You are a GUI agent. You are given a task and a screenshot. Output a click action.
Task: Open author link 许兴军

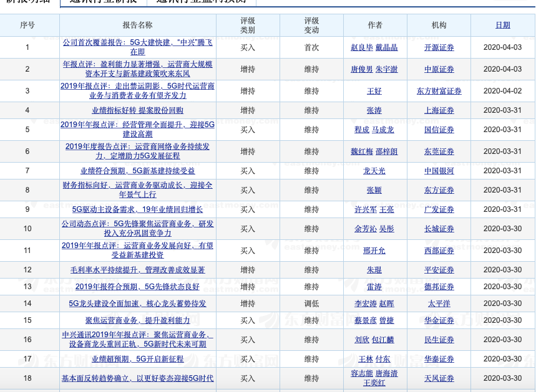pyautogui.click(x=366, y=209)
